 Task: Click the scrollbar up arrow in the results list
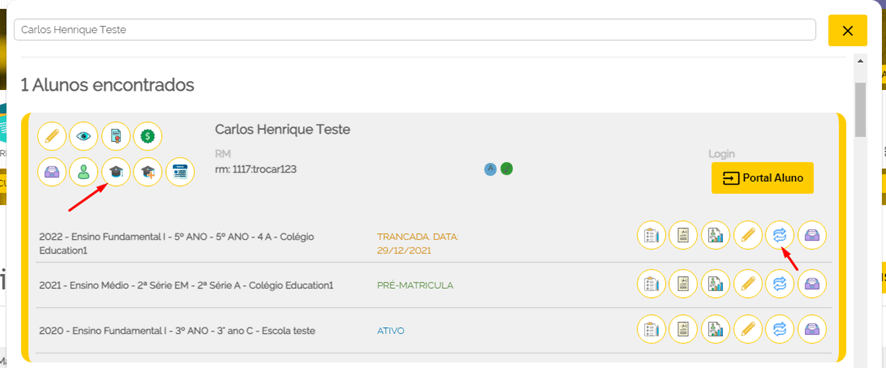pyautogui.click(x=861, y=61)
